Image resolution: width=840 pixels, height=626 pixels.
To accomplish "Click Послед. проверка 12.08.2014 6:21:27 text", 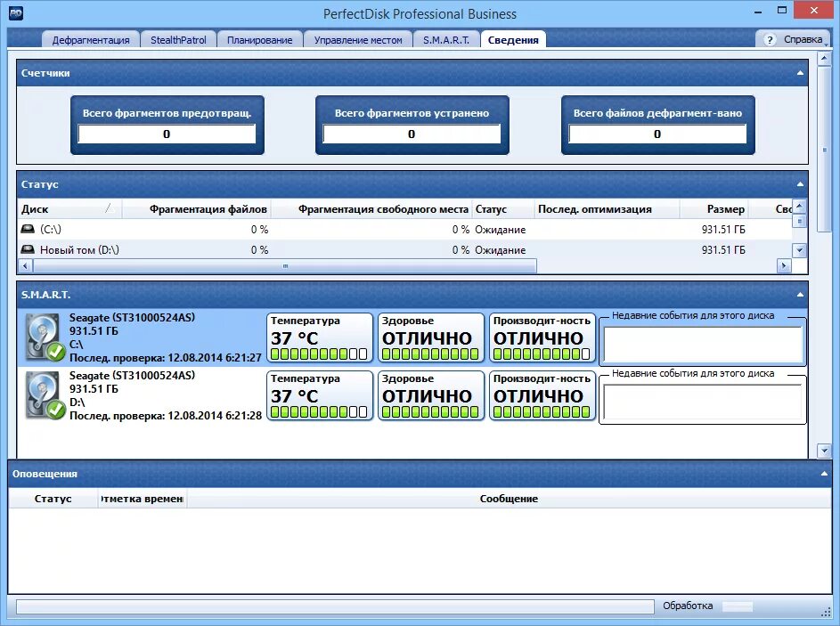I will (x=166, y=358).
